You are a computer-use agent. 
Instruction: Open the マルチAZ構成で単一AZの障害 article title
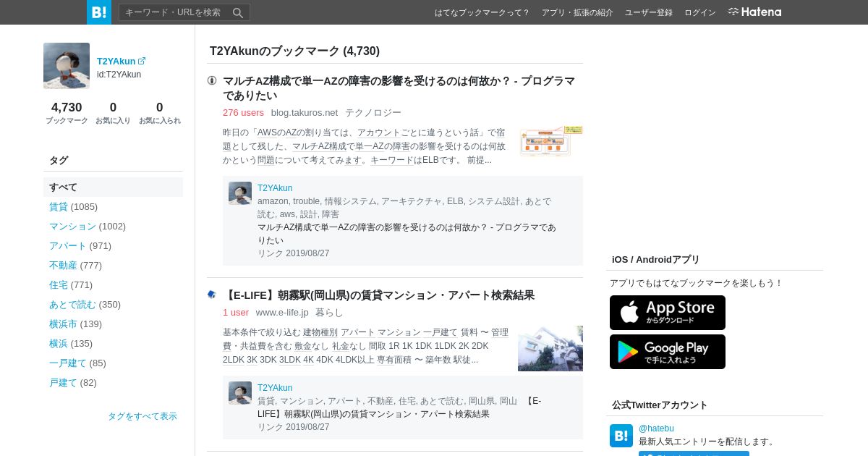coord(399,88)
